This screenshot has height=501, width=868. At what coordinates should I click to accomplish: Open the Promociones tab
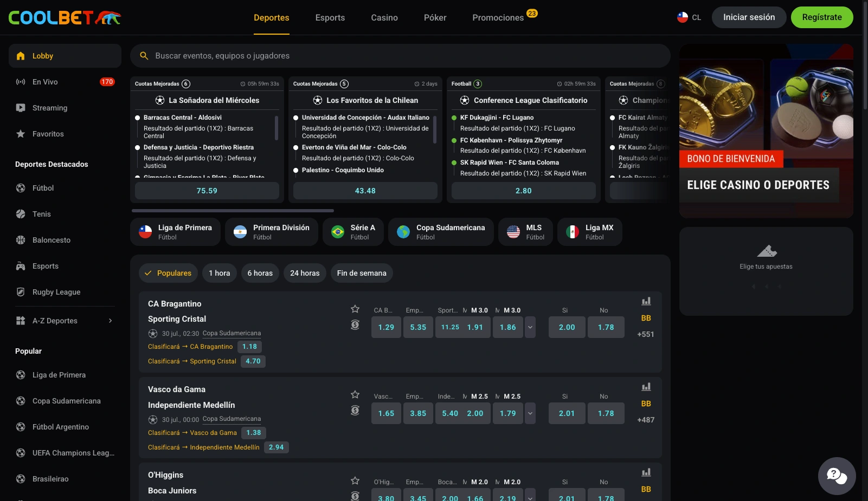[498, 17]
